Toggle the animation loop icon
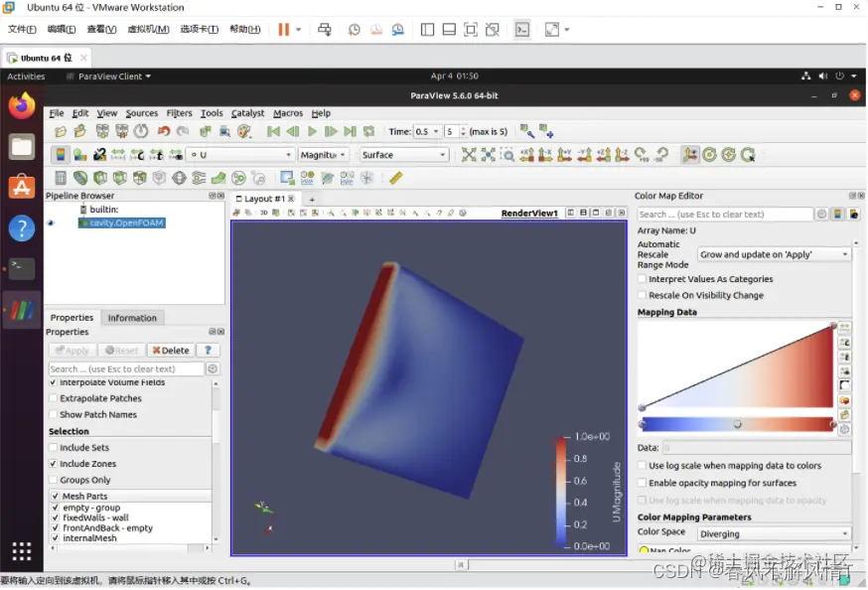 (x=368, y=132)
